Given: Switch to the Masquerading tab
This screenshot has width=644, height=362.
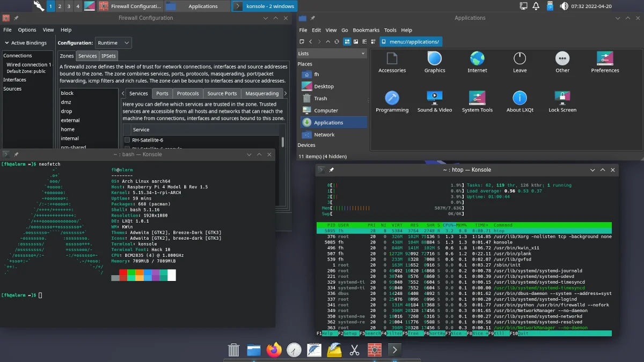Looking at the screenshot, I should tap(262, 93).
